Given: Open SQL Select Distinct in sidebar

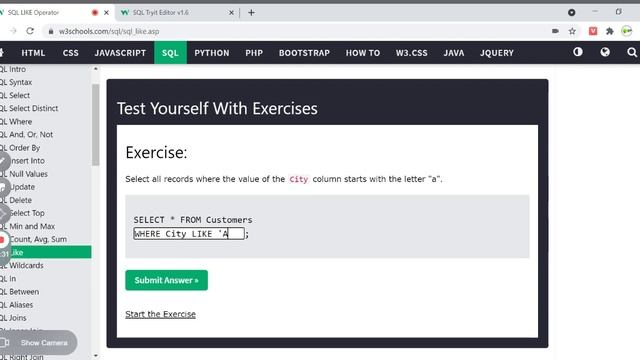Looking at the screenshot, I should [x=29, y=108].
